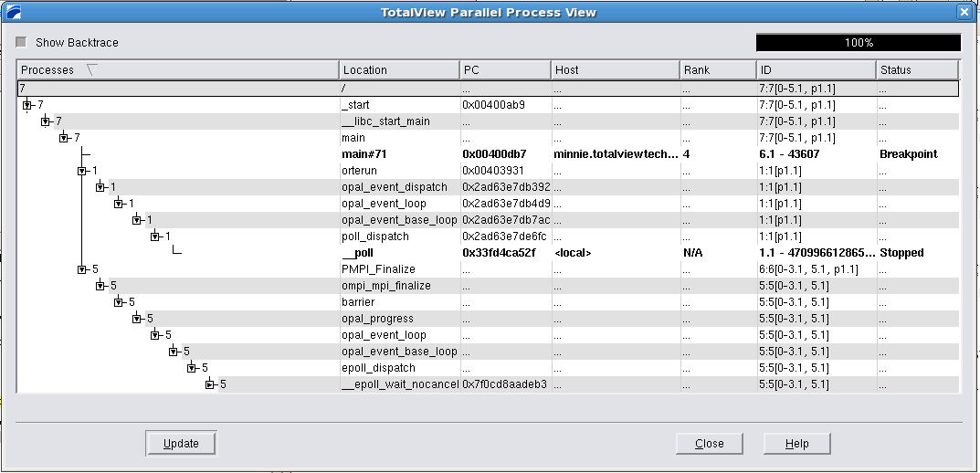Sort by the Location column header

pos(399,70)
